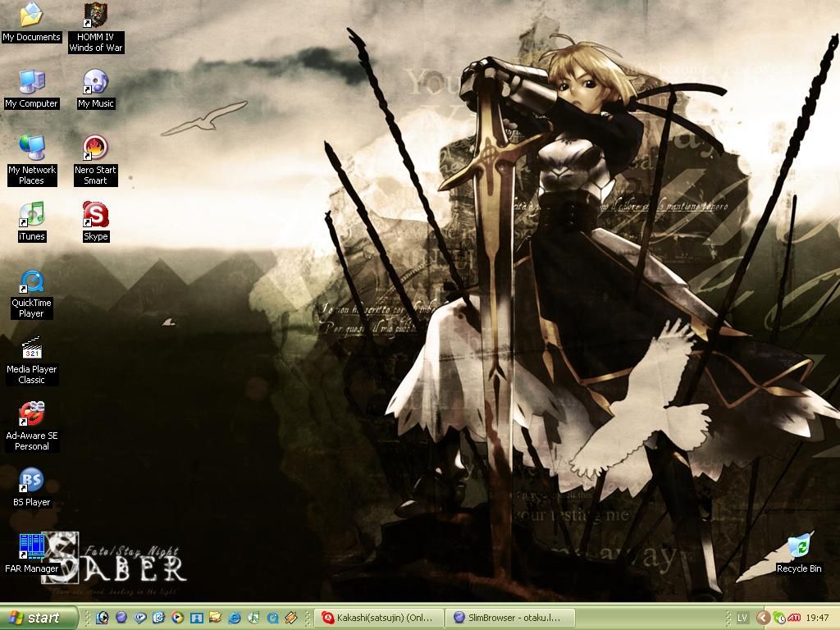The height and width of the screenshot is (630, 840).
Task: Click the iTunes quick launch icon
Action: tap(253, 617)
